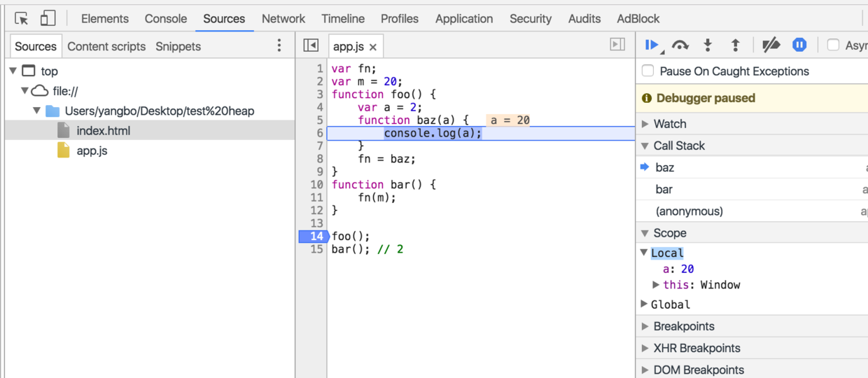868x378 pixels.
Task: Toggle pause on exceptions button
Action: click(x=799, y=45)
